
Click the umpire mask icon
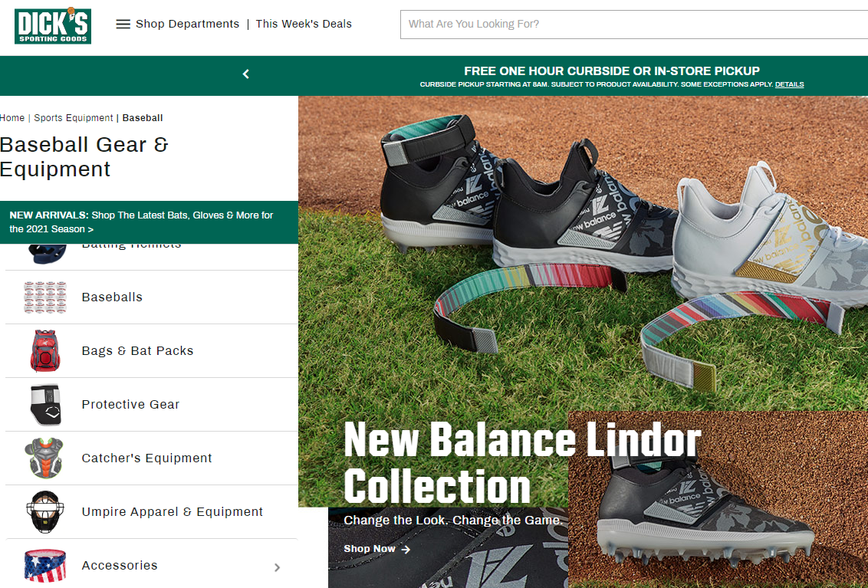[x=44, y=511]
